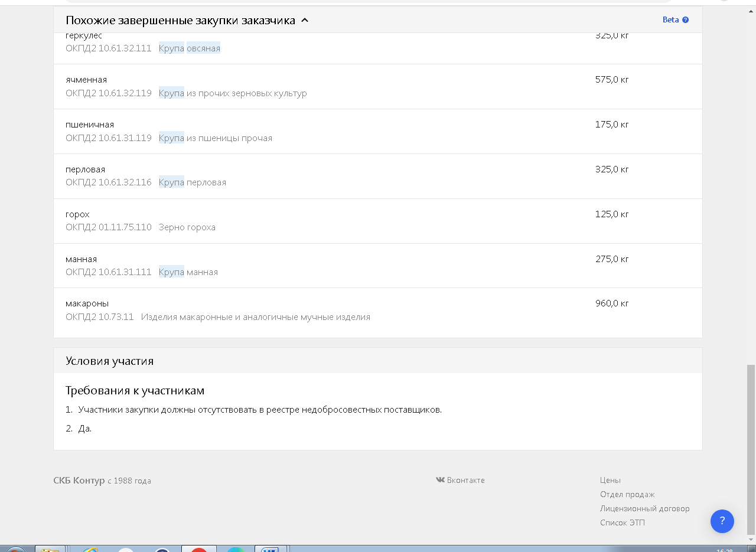Click the second requirement text Да.

click(x=85, y=429)
